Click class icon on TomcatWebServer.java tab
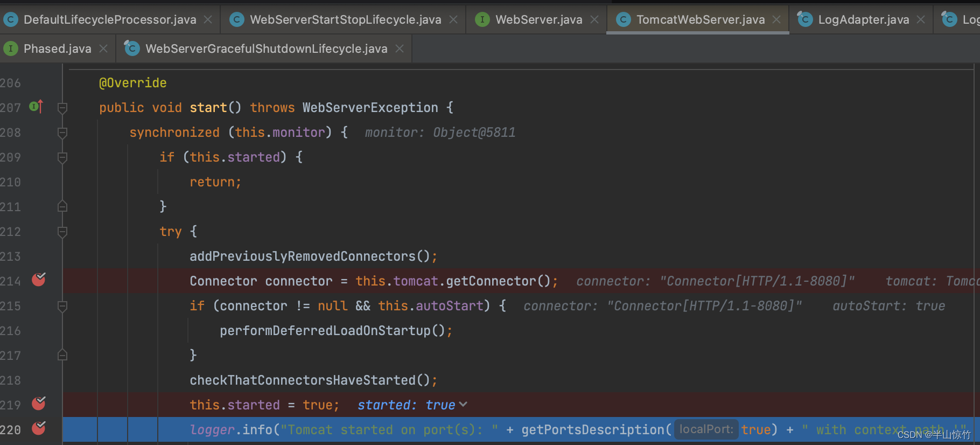The height and width of the screenshot is (445, 980). [623, 20]
